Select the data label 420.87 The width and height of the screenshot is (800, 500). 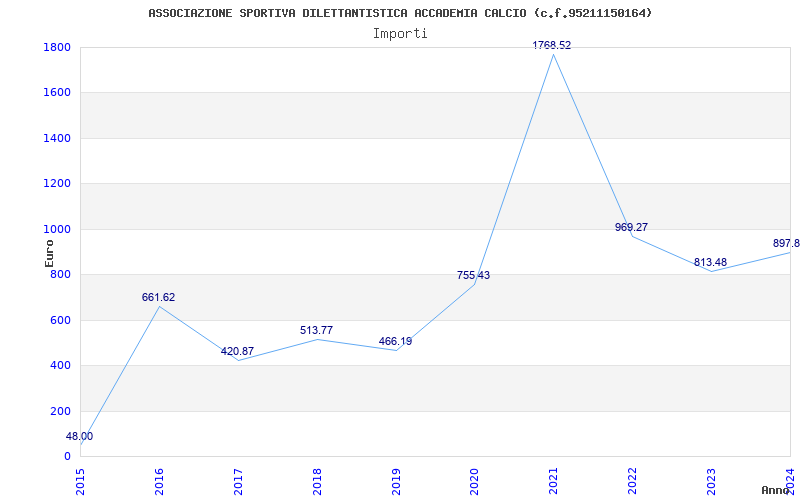point(237,352)
